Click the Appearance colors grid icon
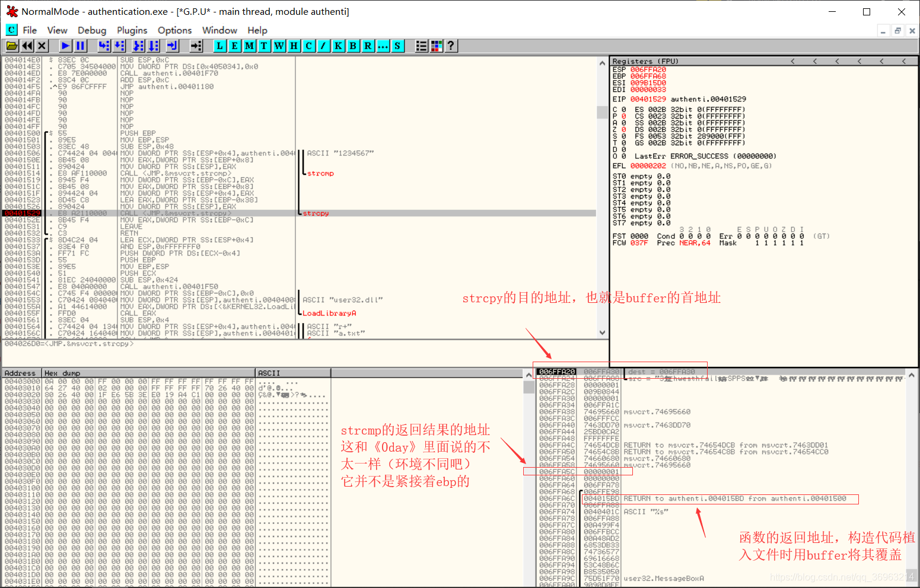Image resolution: width=920 pixels, height=588 pixels. [x=437, y=46]
